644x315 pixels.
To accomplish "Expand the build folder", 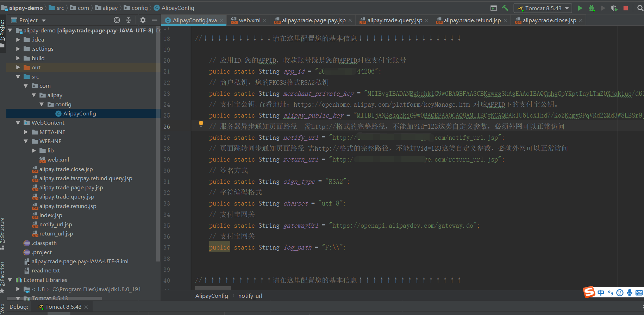I will 18,58.
